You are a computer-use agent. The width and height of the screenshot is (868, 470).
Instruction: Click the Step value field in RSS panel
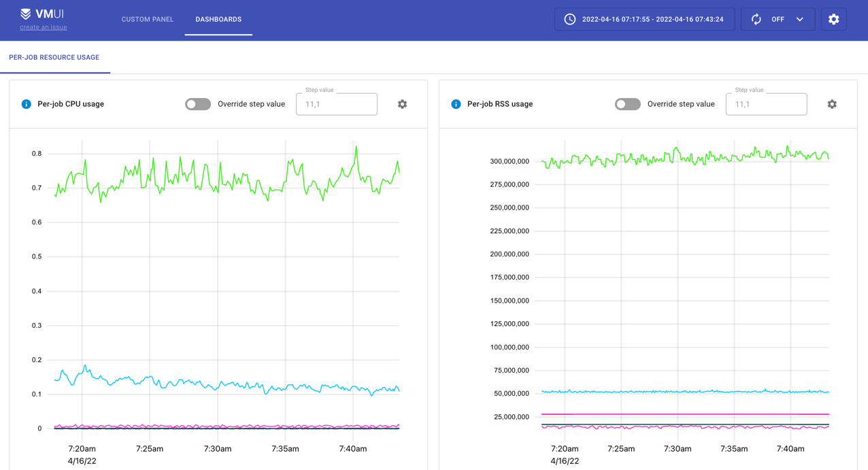coord(767,104)
